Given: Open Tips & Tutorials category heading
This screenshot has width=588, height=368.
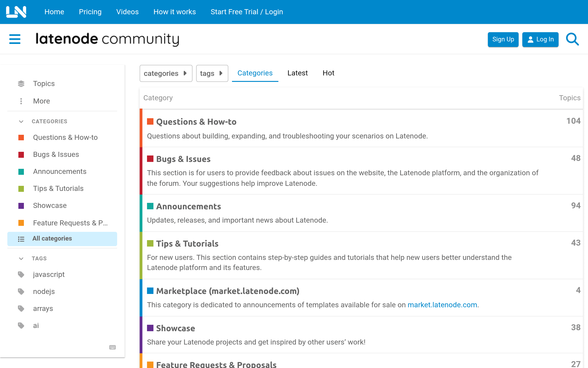Looking at the screenshot, I should point(187,244).
